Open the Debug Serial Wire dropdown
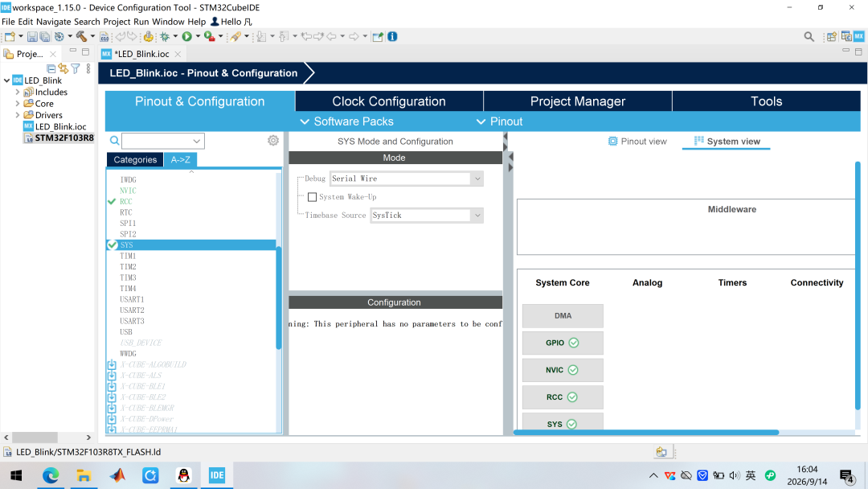 pos(407,179)
